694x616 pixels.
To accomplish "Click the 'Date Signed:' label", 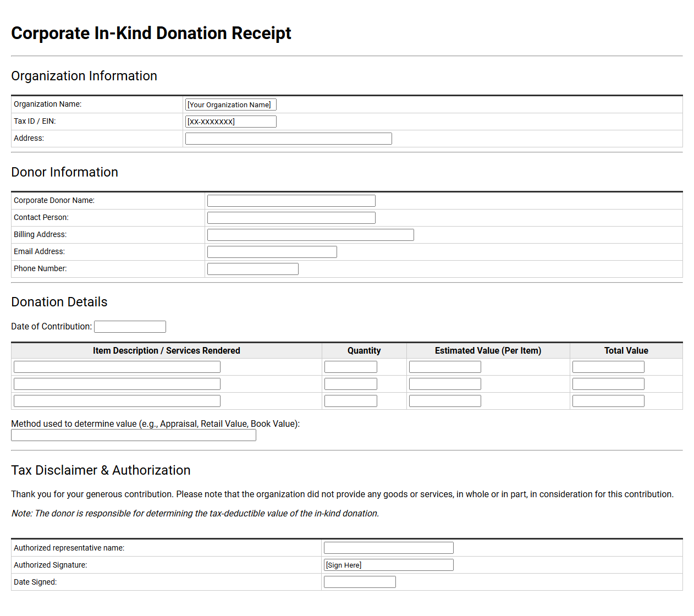I will pos(35,582).
